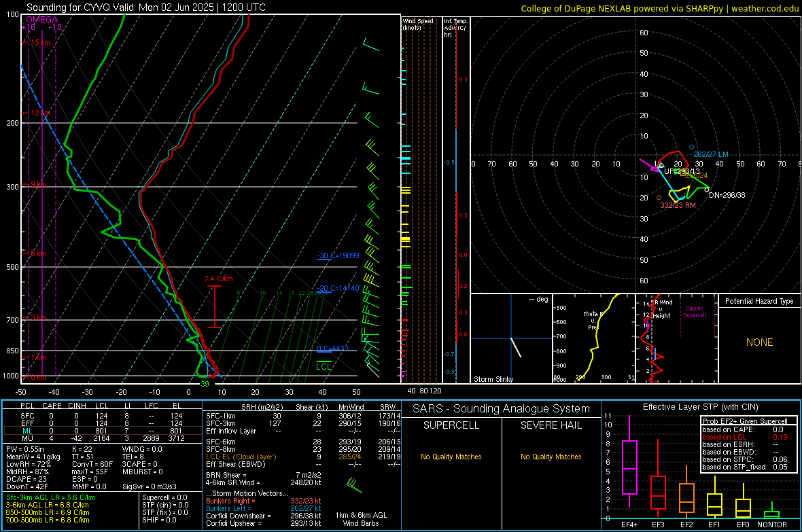Click the 7.4 C/km lapse rate bracket
This screenshot has height=532, width=802.
[x=215, y=307]
